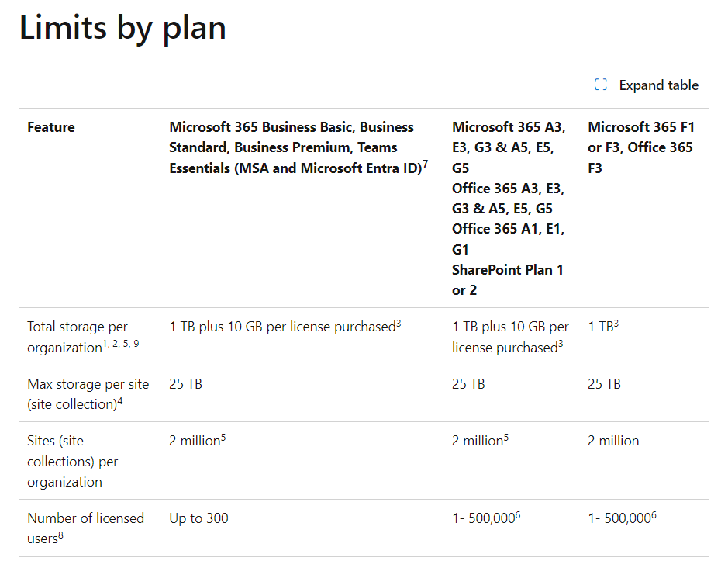Click footnote 8 beside Number of licensed users
This screenshot has width=728, height=568.
click(60, 535)
